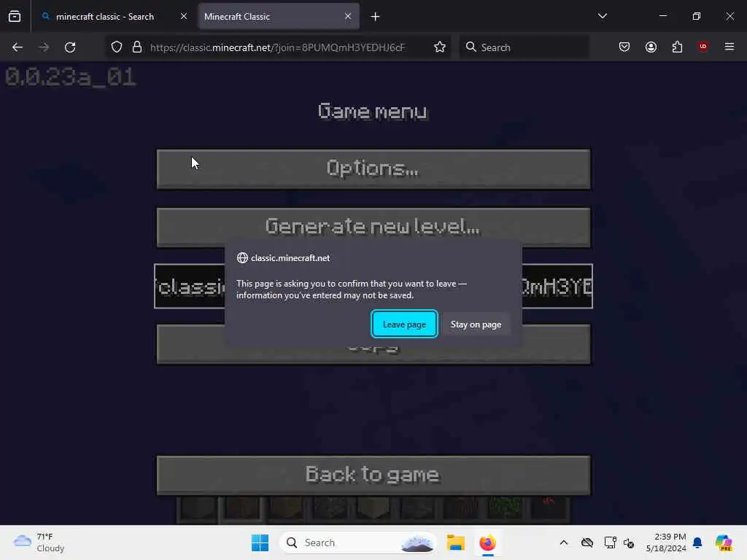Go forward one page
Image resolution: width=747 pixels, height=560 pixels.
[43, 47]
